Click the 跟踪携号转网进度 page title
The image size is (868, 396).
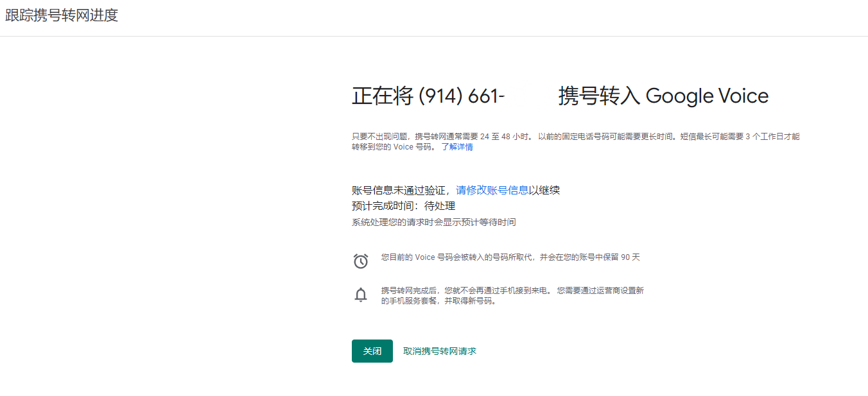point(62,16)
